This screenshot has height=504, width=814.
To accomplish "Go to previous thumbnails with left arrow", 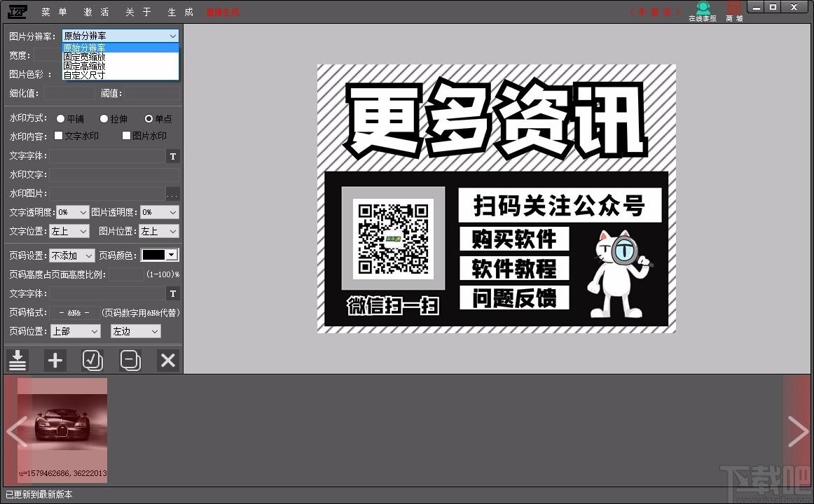I will point(17,430).
